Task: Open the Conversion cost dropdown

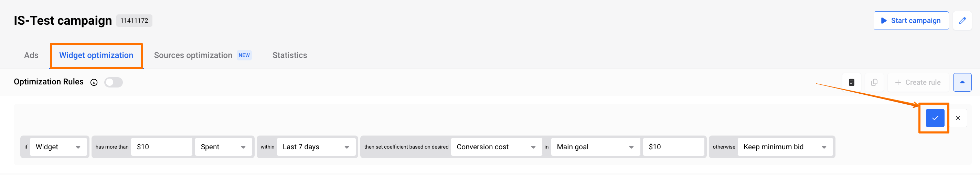Action: (x=496, y=147)
